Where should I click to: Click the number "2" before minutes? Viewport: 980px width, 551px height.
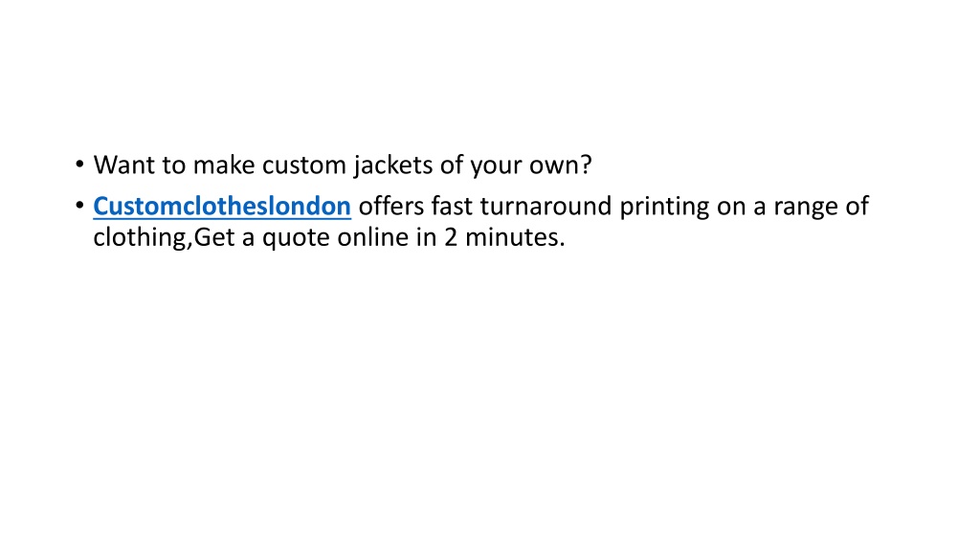point(451,237)
